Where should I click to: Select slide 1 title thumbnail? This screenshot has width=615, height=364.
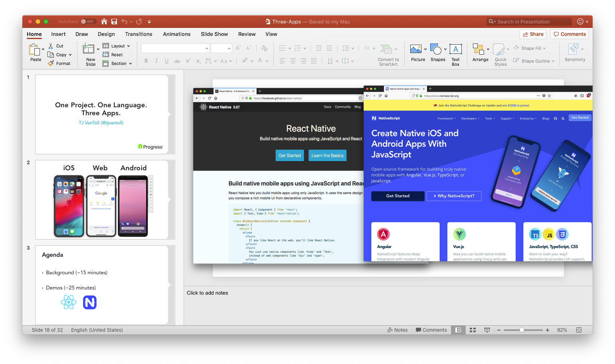click(105, 114)
